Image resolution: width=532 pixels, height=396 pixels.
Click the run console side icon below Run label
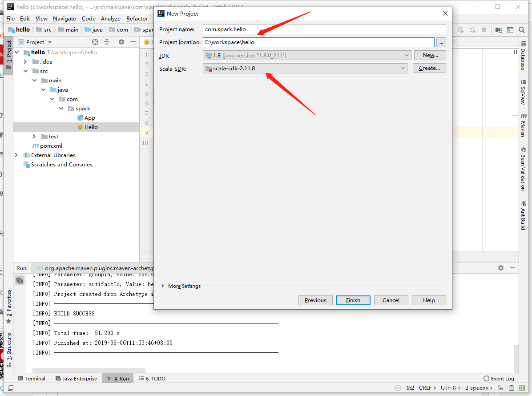point(20,281)
